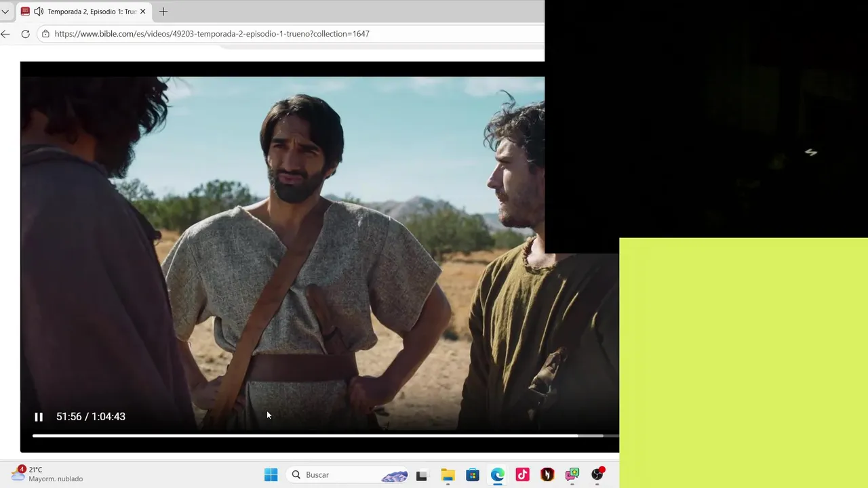View site information lock icon
868x488 pixels.
(x=45, y=34)
